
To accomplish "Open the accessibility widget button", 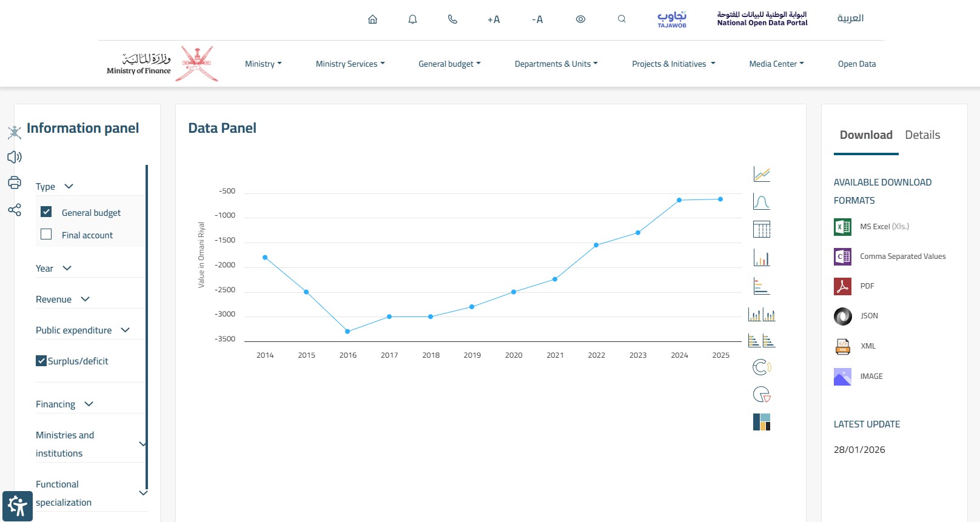I will click(x=18, y=506).
